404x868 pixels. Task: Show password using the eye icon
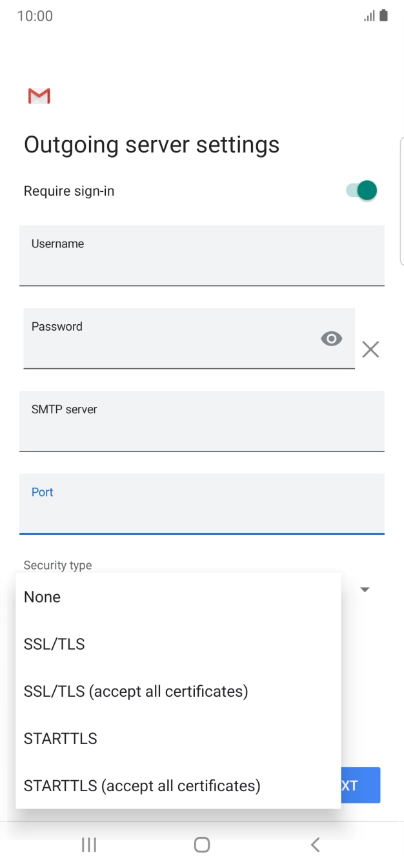[x=331, y=338]
